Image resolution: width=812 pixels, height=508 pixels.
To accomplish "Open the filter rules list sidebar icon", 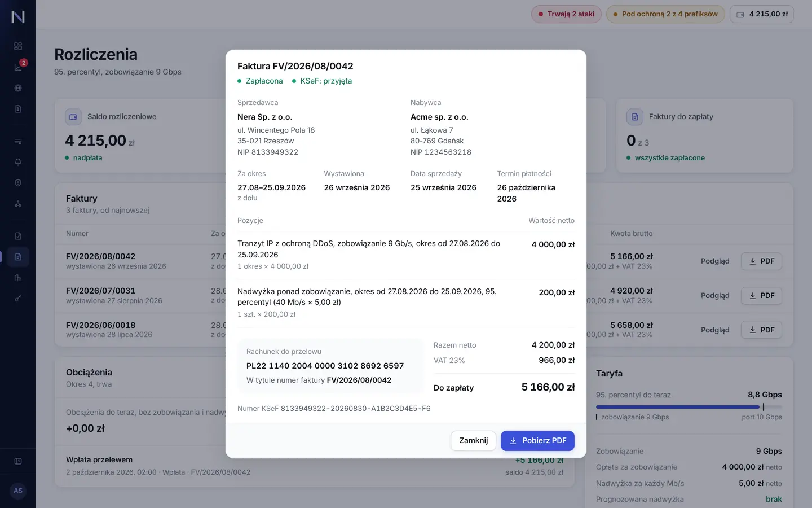I will pyautogui.click(x=18, y=141).
